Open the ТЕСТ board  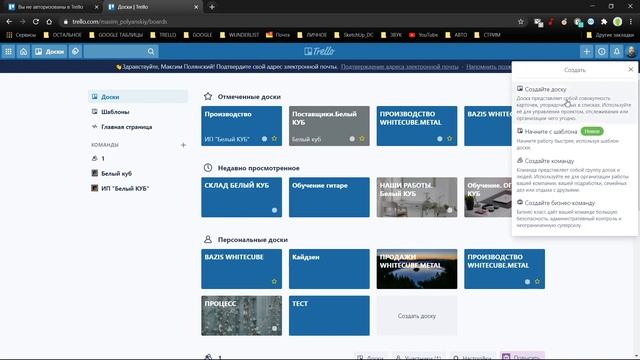(x=329, y=316)
